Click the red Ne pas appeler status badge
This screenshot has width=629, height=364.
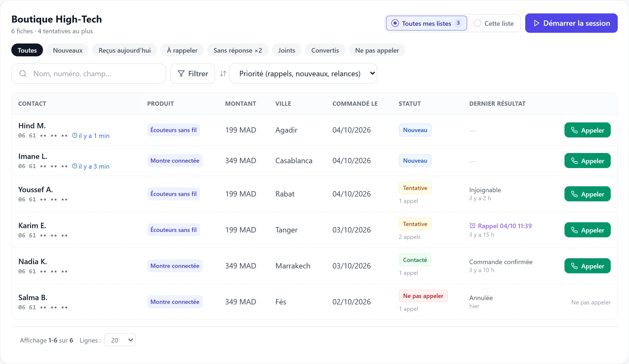click(x=423, y=296)
